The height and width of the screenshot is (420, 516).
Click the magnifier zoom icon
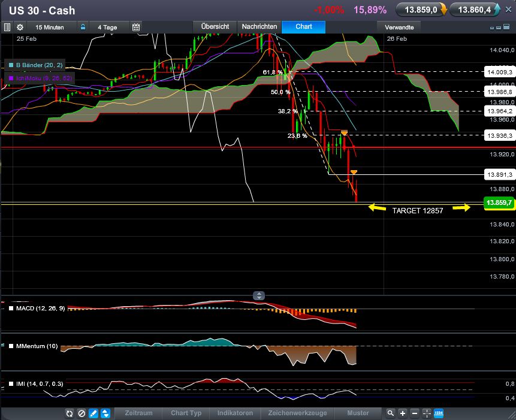point(390,413)
